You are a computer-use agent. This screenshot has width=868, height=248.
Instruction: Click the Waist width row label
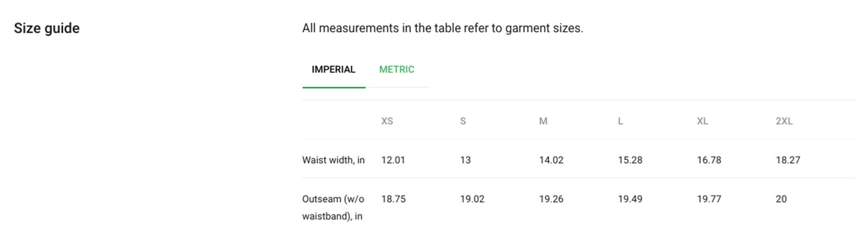333,160
